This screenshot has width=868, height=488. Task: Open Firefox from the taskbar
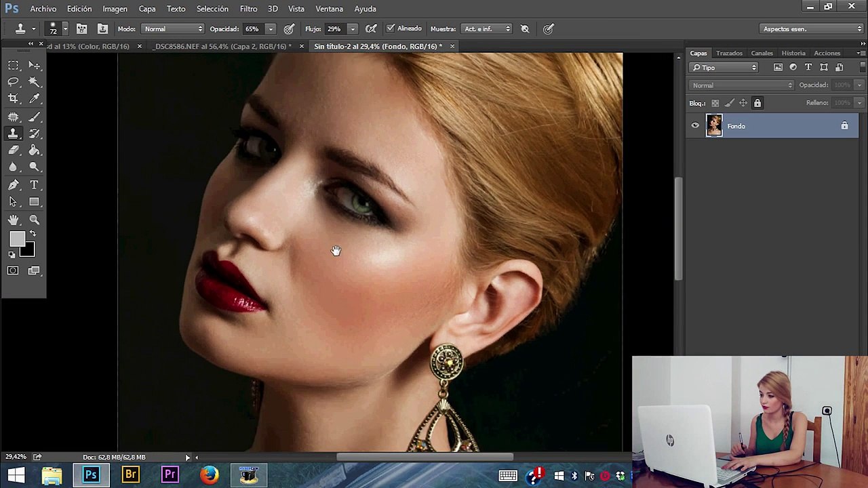(x=210, y=475)
